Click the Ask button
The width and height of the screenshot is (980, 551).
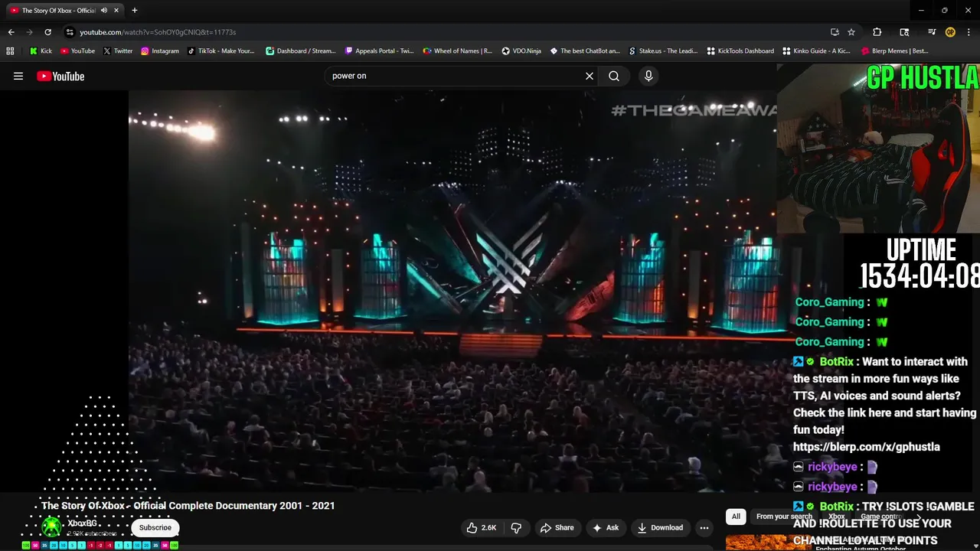[x=605, y=527]
